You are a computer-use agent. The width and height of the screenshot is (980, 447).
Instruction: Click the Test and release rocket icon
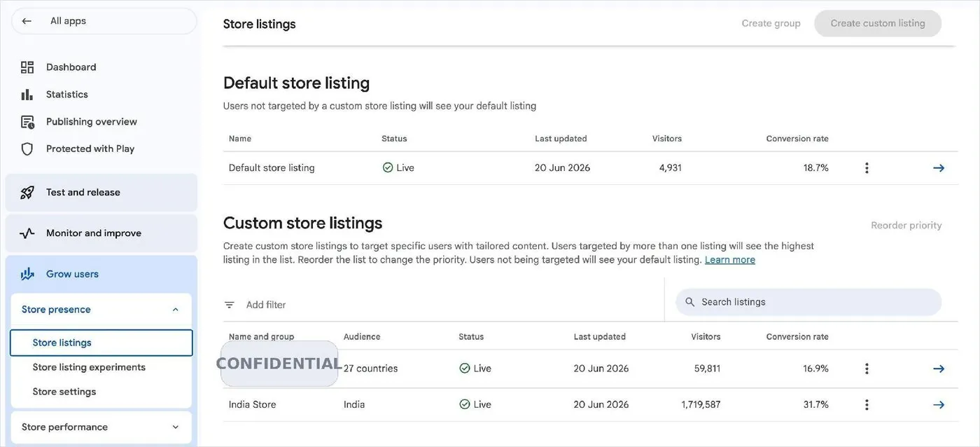pyautogui.click(x=27, y=193)
